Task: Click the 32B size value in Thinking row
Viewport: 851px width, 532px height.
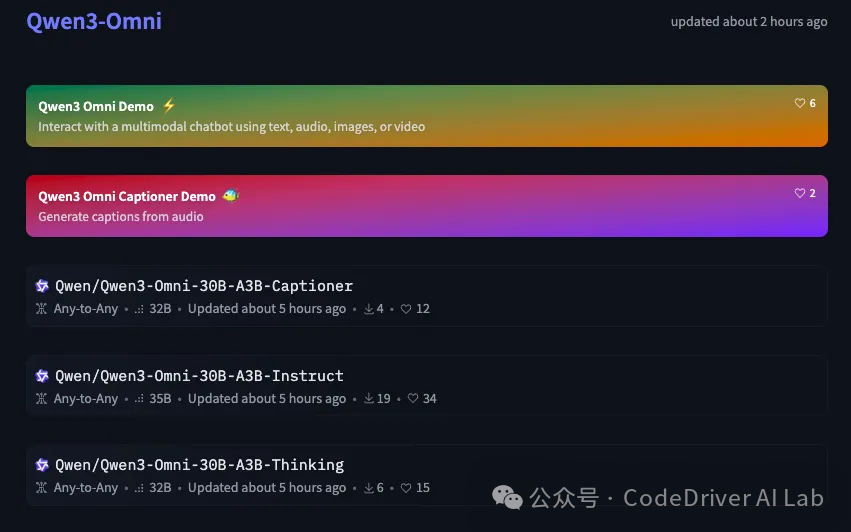Action: click(160, 487)
